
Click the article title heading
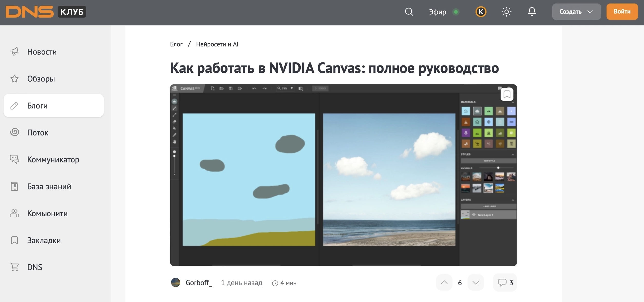(x=334, y=68)
